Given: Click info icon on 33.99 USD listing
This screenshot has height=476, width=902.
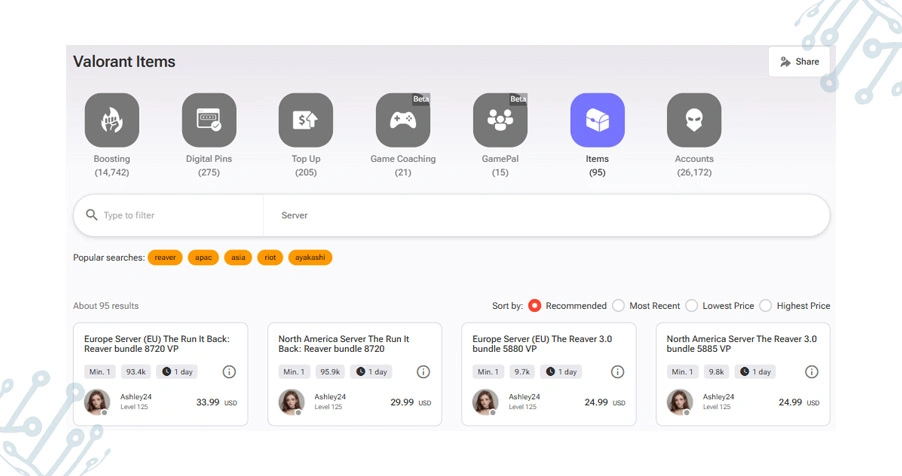Looking at the screenshot, I should (229, 372).
